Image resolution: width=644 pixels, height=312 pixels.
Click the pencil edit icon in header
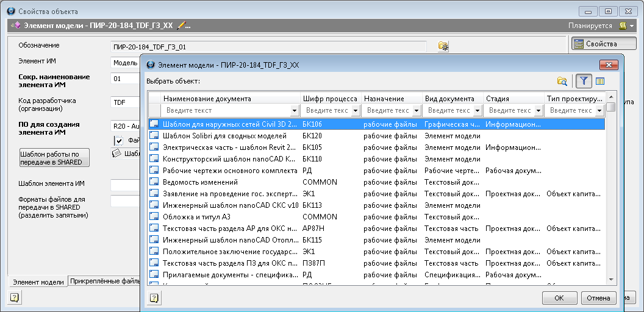pos(181,26)
